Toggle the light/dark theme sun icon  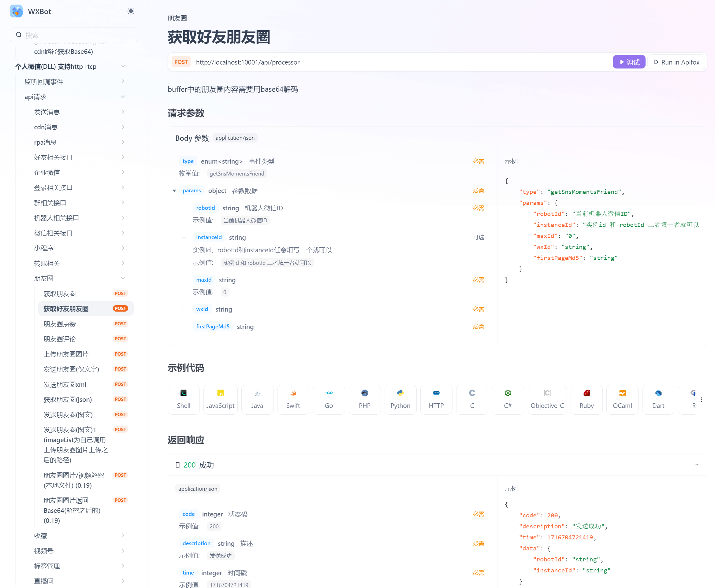click(131, 11)
